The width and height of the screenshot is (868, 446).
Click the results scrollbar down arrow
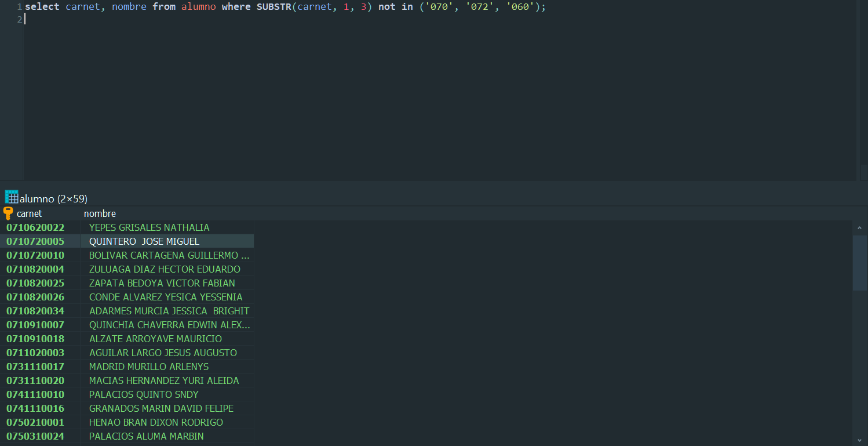point(859,439)
